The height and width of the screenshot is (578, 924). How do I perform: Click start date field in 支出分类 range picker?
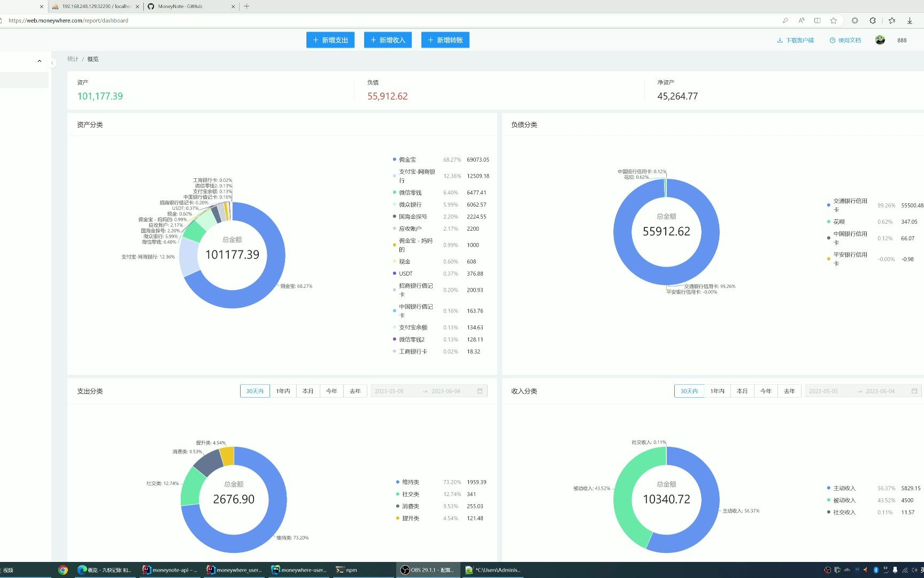click(x=389, y=391)
